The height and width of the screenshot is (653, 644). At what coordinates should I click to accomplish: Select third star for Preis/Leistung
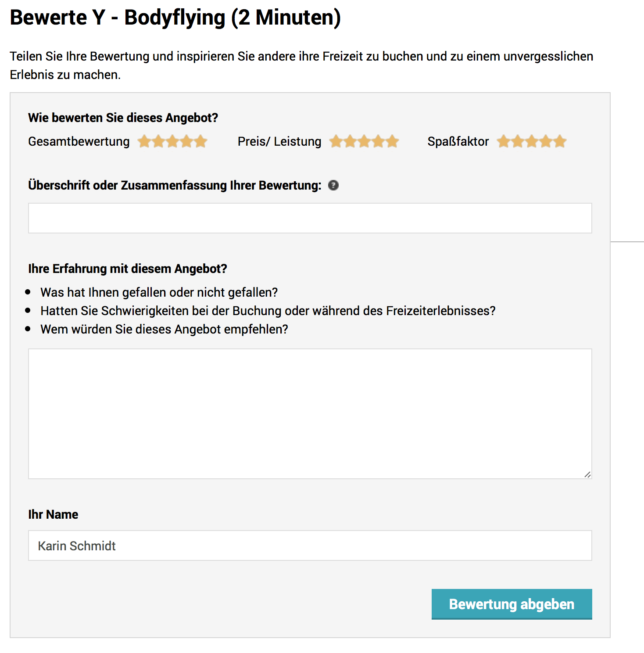click(364, 141)
